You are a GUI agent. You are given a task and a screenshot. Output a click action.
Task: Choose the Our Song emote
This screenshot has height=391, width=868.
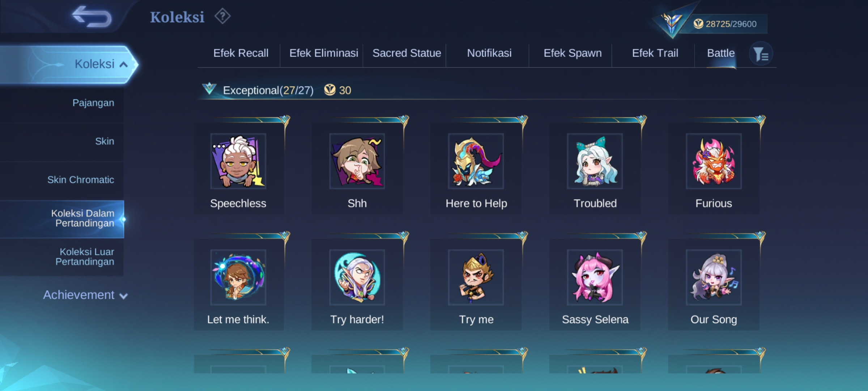click(714, 285)
